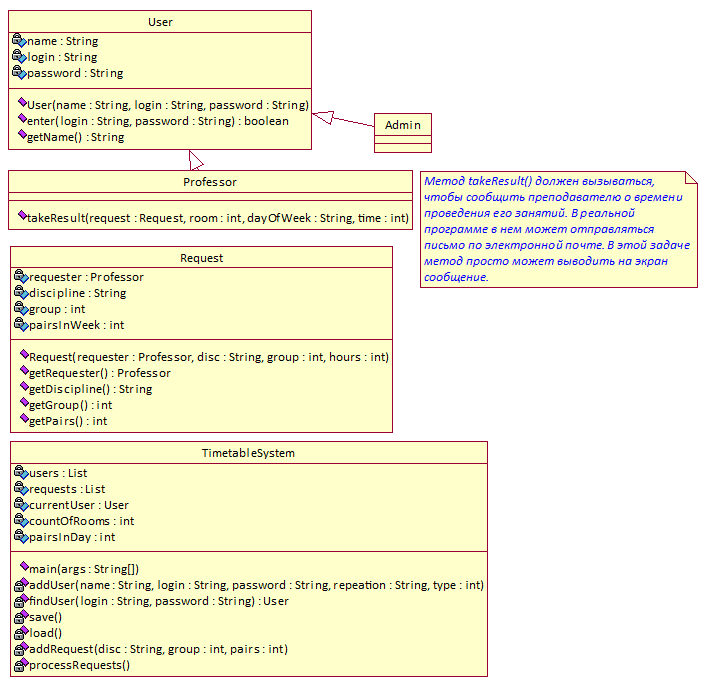Click the private icon beside pairsInDay : int

[21, 536]
